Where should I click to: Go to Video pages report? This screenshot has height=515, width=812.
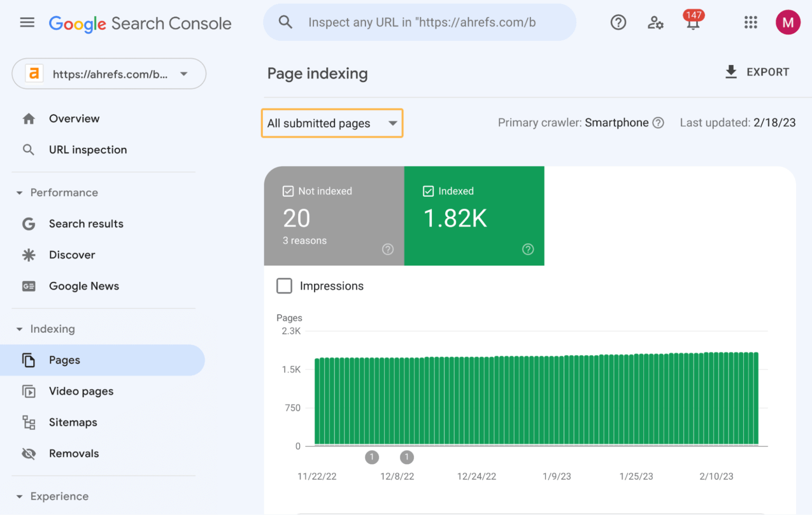tap(81, 391)
